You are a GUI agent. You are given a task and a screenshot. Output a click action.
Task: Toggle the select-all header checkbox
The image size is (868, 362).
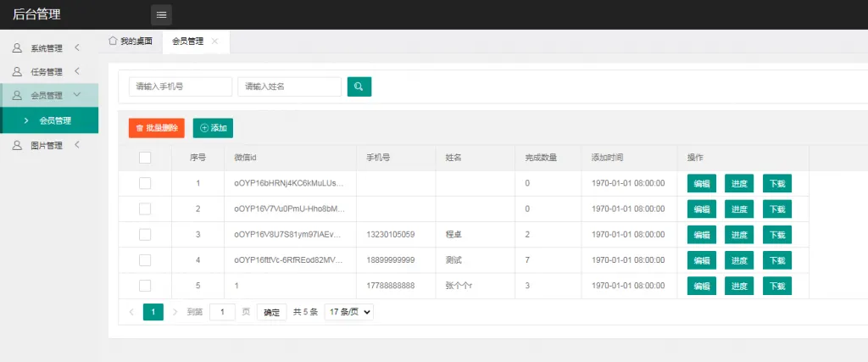(x=145, y=158)
